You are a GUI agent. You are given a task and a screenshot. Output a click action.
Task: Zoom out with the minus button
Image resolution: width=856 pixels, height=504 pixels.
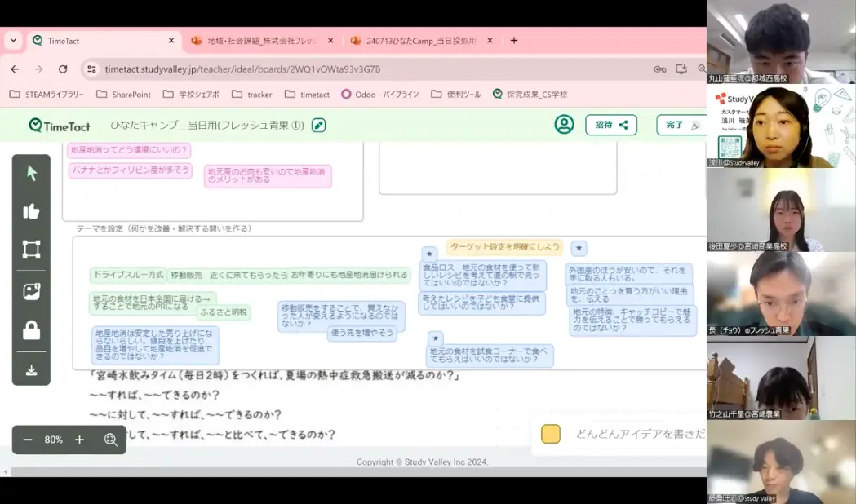click(x=28, y=440)
